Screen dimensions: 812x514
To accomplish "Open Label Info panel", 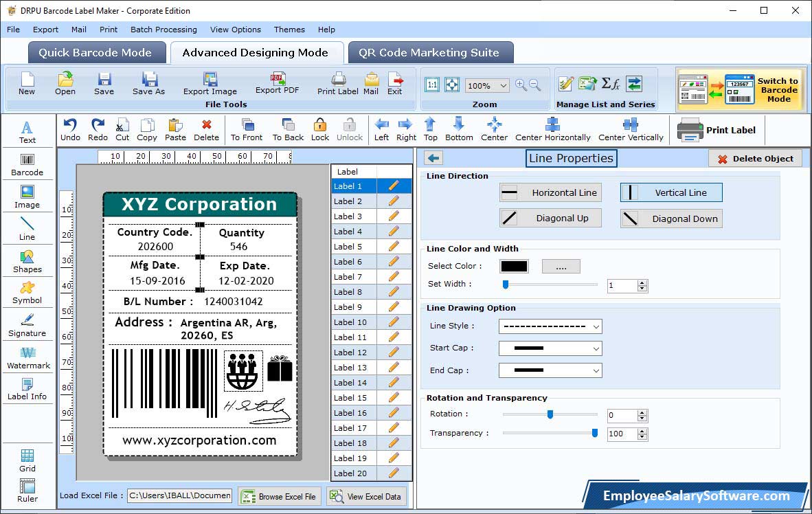I will coord(27,389).
